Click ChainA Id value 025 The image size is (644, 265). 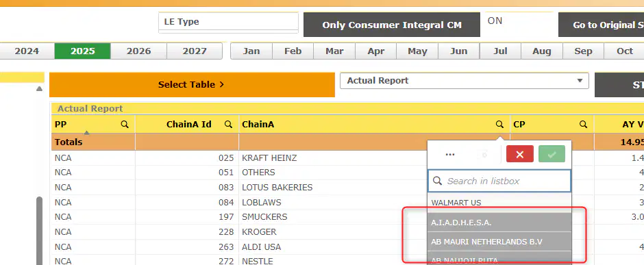click(x=226, y=158)
